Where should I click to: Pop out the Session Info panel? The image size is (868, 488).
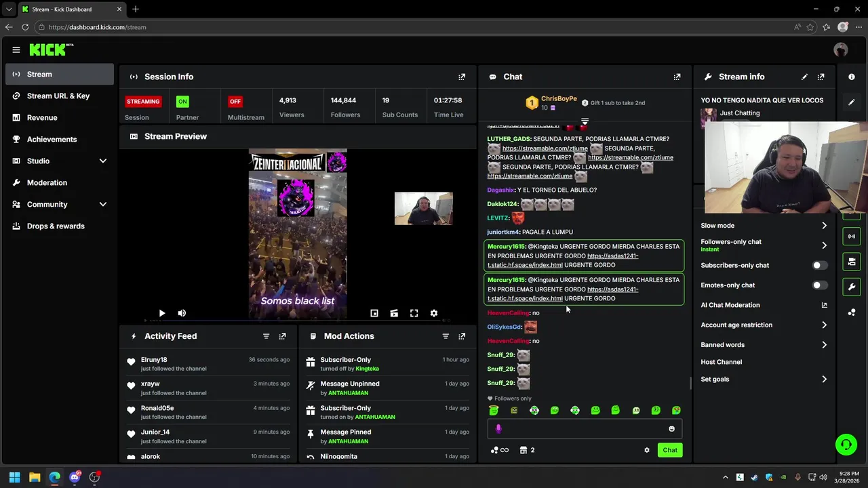pos(462,77)
